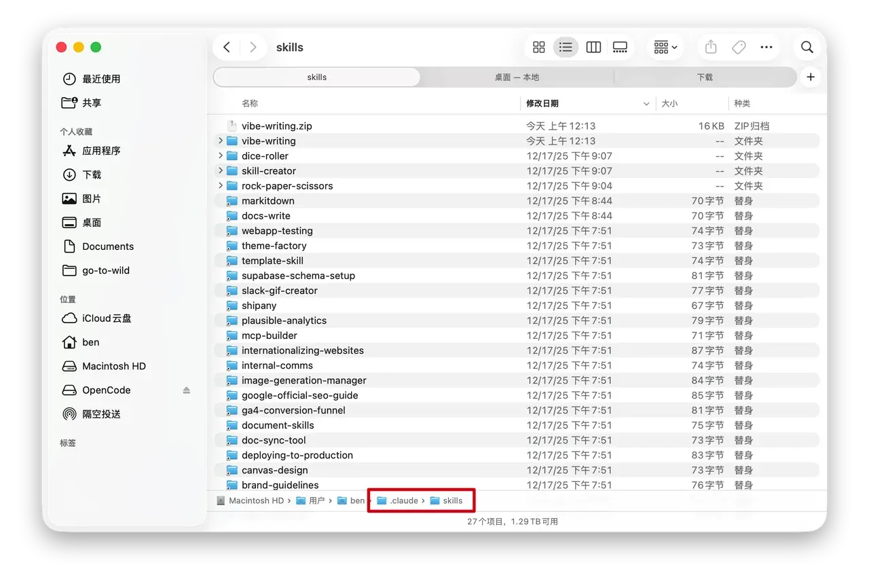Image resolution: width=869 pixels, height=588 pixels.
Task: Sort by the 名称 column header
Action: [250, 103]
